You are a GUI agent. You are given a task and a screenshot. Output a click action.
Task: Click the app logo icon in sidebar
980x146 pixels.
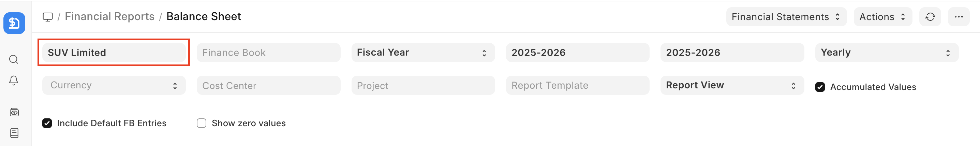[x=14, y=23]
